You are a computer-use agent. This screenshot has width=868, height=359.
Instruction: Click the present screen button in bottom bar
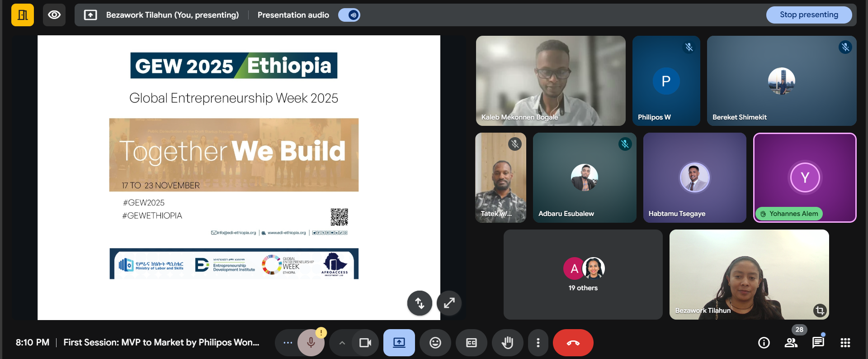399,343
